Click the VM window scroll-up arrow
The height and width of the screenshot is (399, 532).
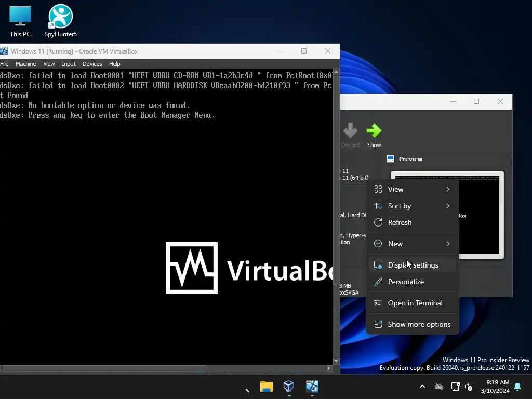[x=336, y=72]
